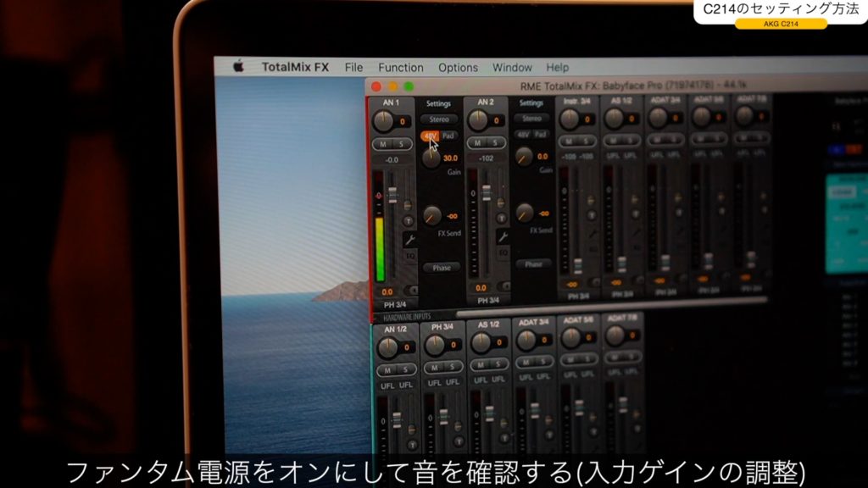Open the Window menu

point(512,68)
